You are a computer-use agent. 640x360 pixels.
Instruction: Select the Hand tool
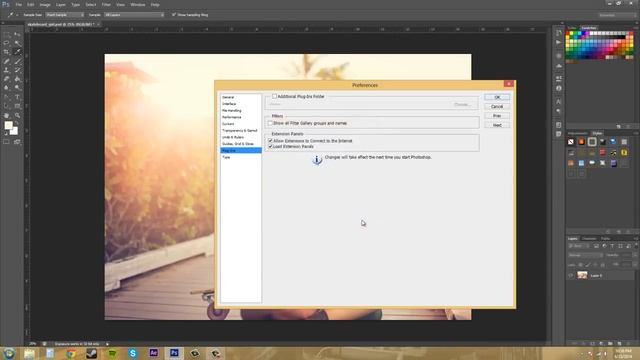pyautogui.click(x=6, y=116)
